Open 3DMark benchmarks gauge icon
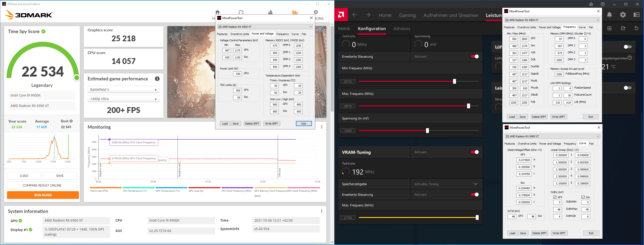 point(241,12)
